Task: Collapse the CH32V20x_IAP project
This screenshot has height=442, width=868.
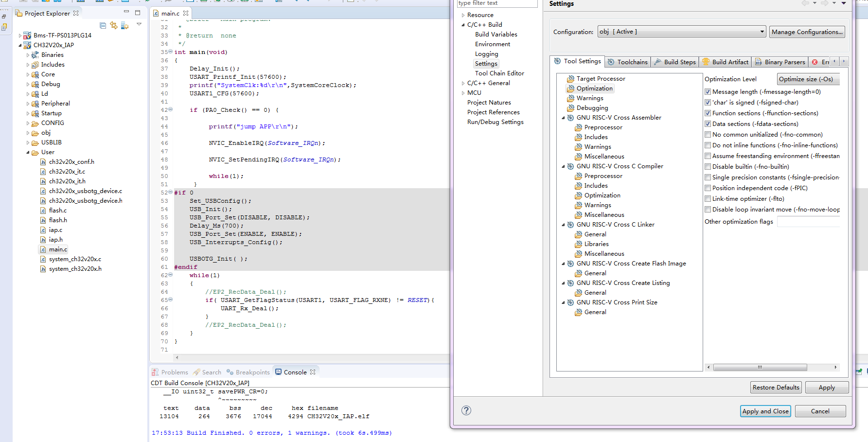Action: [20, 45]
